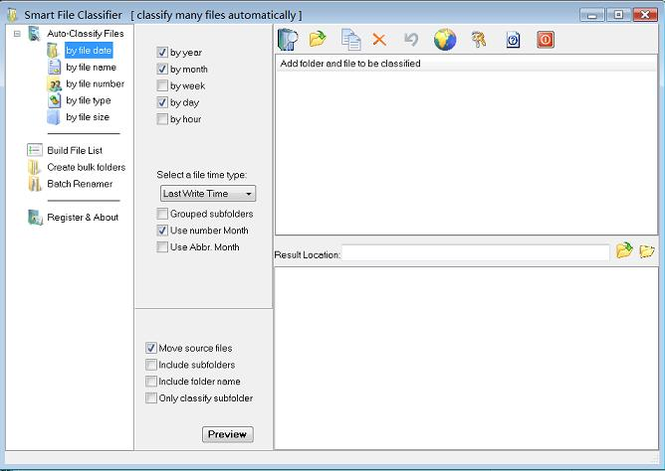
Task: Click the Create bulk folders icon
Action: [34, 167]
